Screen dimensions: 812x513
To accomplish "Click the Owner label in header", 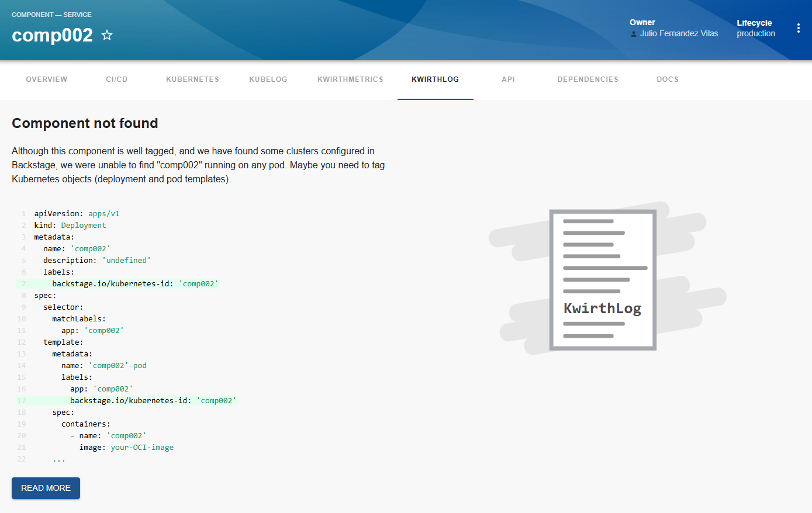I will [x=642, y=22].
